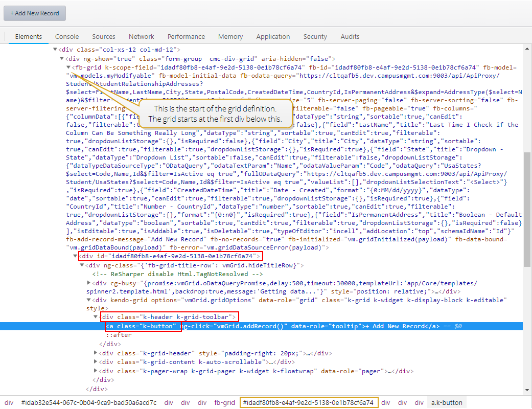Screen dimensions: 532x409
Task: Click the scrollbar up arrow in Elements panel
Action: (527, 49)
